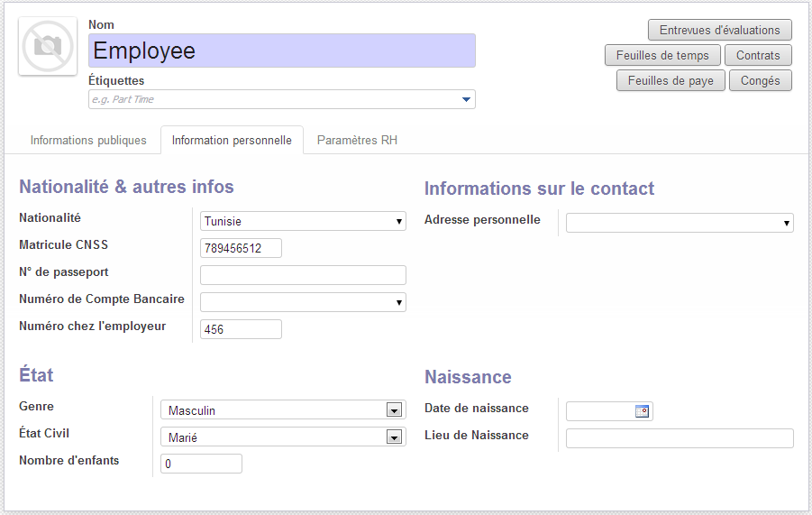Open the Nationalité dropdown
This screenshot has width=812, height=515.
coord(303,221)
